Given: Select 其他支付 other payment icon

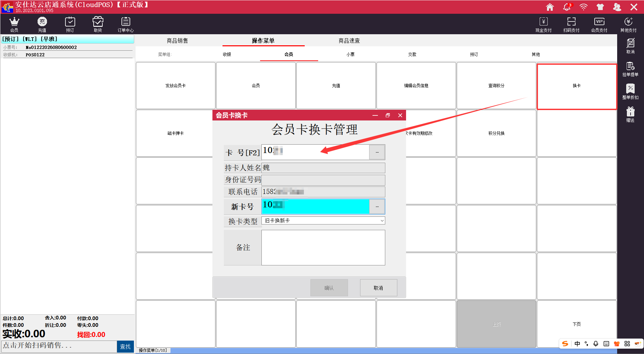Looking at the screenshot, I should click(x=628, y=24).
